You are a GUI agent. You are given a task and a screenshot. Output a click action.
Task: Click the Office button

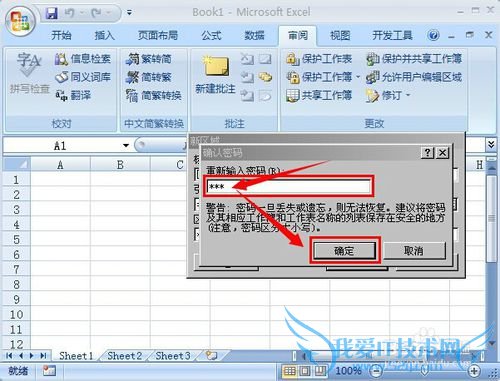20,20
